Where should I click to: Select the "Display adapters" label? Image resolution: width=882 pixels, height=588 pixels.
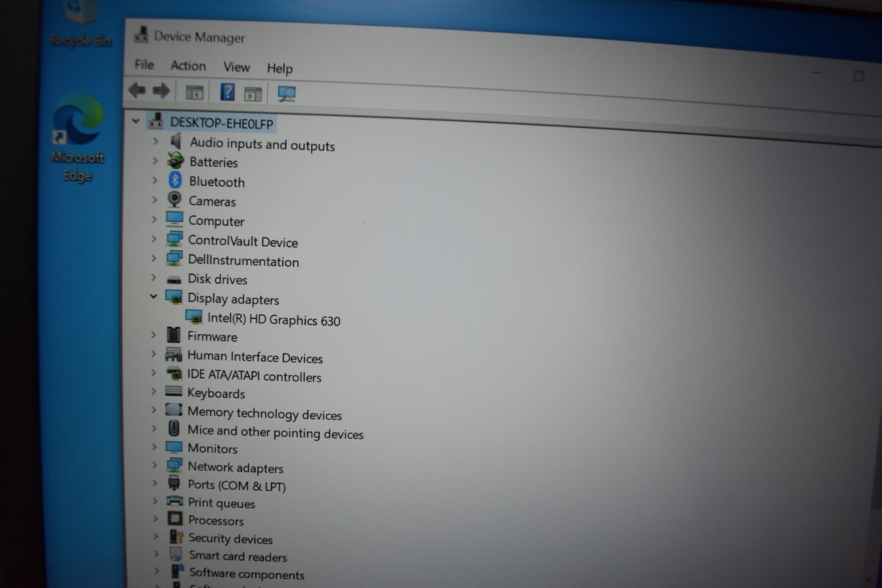[x=233, y=299]
